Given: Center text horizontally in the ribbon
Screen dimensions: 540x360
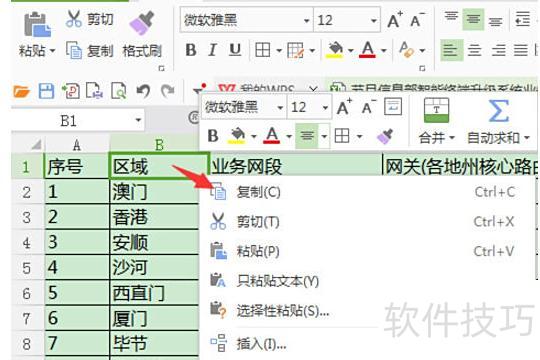Looking at the screenshot, I should coord(475,50).
